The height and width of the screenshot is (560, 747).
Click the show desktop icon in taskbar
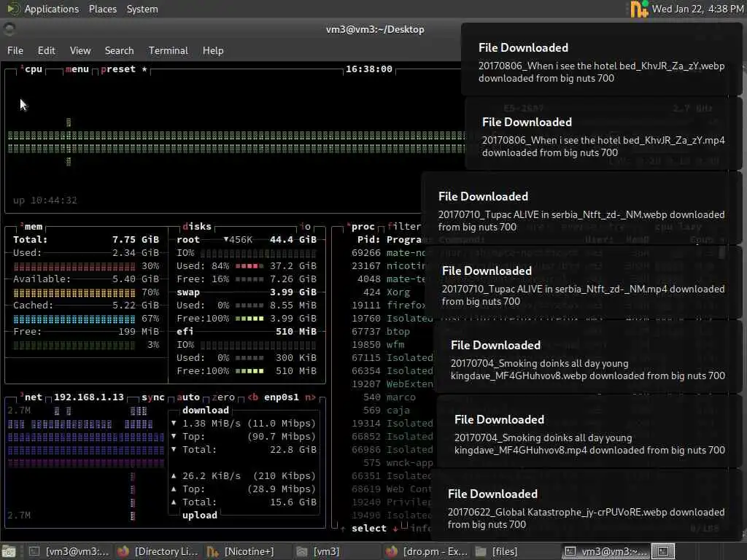click(9, 551)
